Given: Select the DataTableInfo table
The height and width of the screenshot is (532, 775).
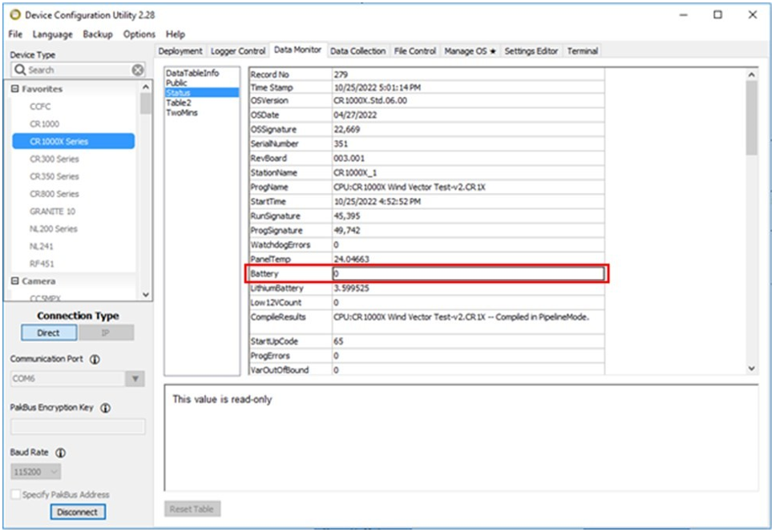Looking at the screenshot, I should [x=192, y=73].
